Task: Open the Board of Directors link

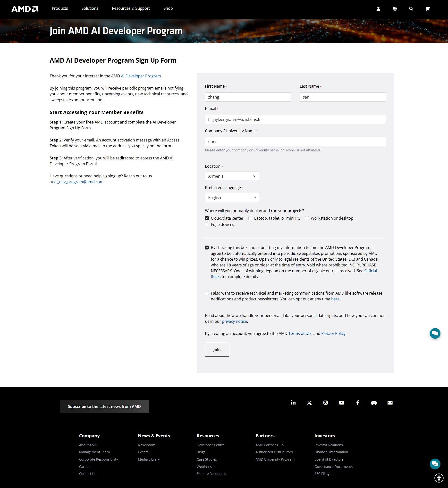Action: click(x=329, y=459)
